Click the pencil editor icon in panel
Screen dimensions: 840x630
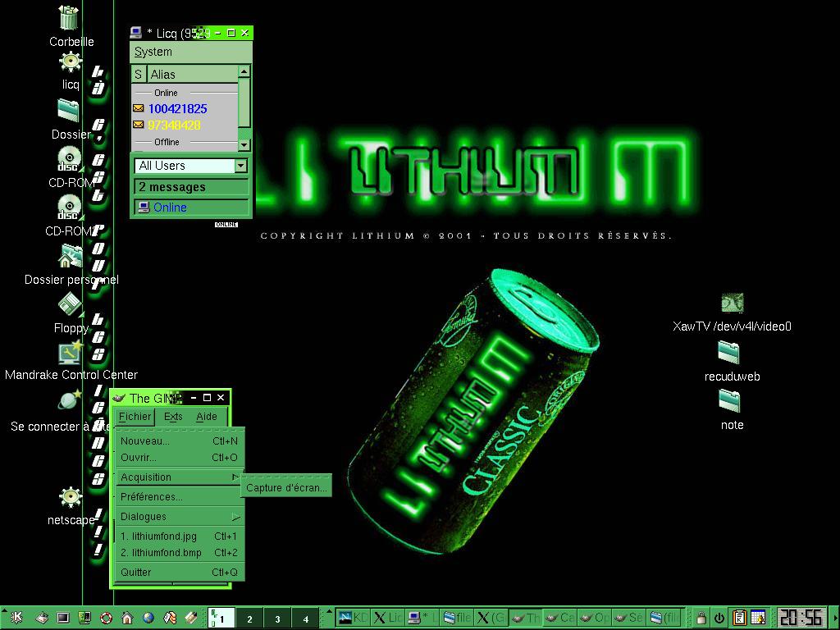(x=191, y=618)
